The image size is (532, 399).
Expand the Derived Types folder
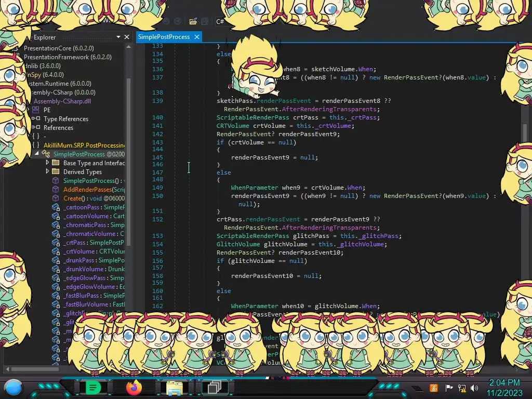click(47, 171)
